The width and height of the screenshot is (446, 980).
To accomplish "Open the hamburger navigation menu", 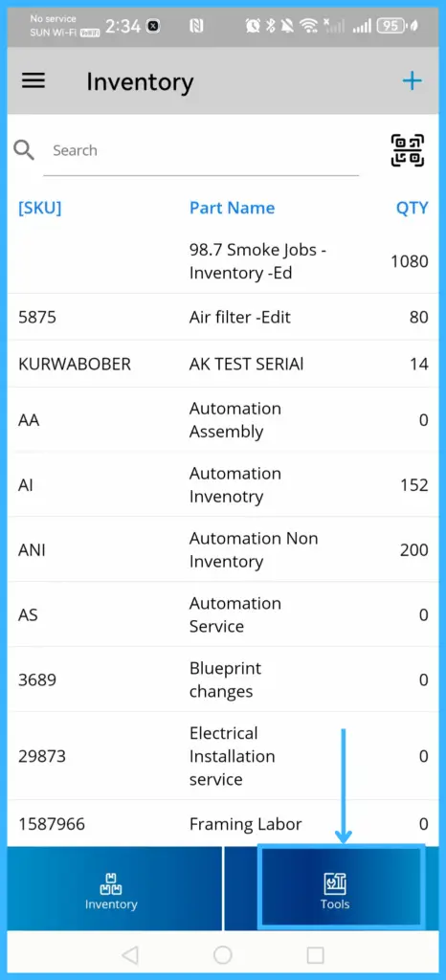I will point(33,81).
